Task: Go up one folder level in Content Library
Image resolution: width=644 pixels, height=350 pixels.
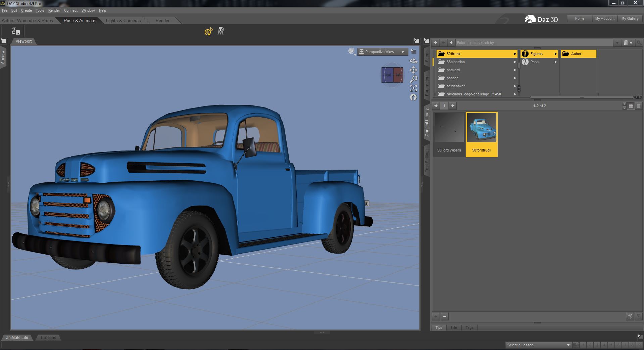Action: [x=451, y=43]
